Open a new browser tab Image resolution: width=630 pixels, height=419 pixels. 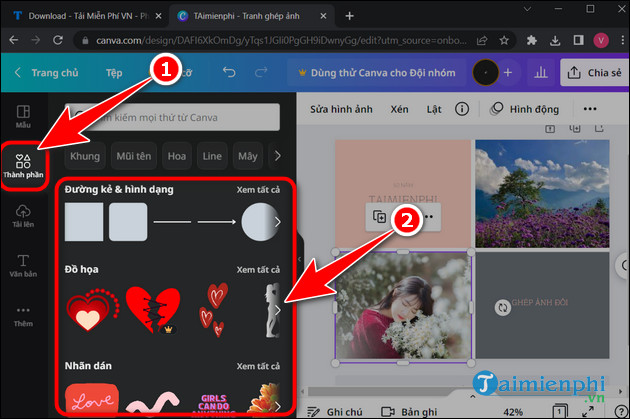(350, 16)
